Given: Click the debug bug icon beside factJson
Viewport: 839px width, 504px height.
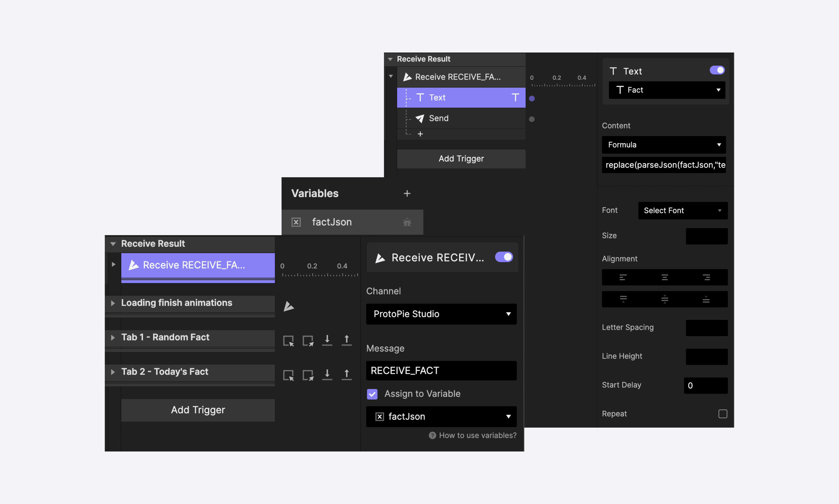Looking at the screenshot, I should click(x=407, y=222).
